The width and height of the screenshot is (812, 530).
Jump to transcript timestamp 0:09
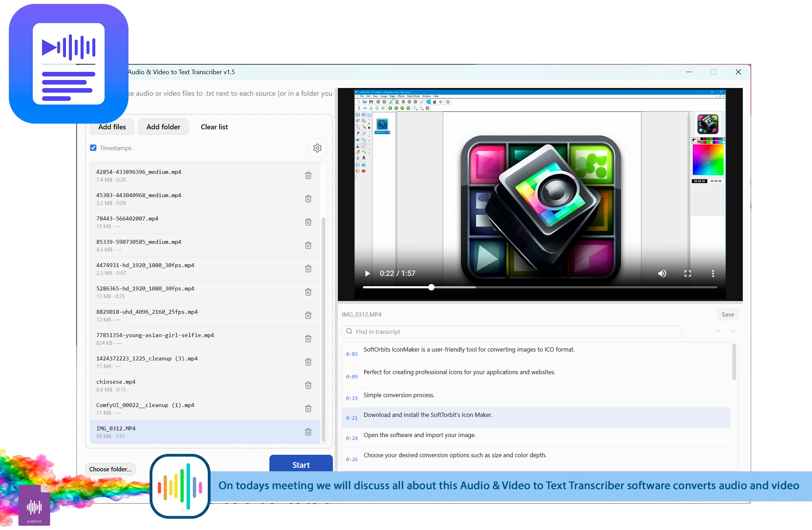coord(352,377)
